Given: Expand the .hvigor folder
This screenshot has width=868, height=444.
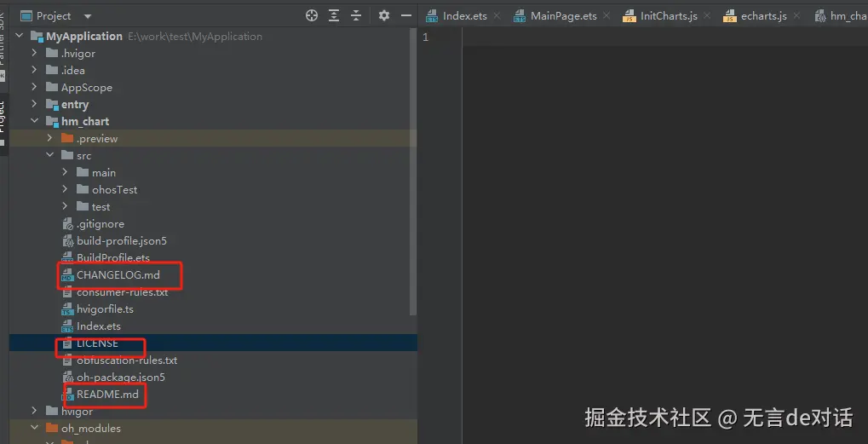Looking at the screenshot, I should pyautogui.click(x=34, y=54).
